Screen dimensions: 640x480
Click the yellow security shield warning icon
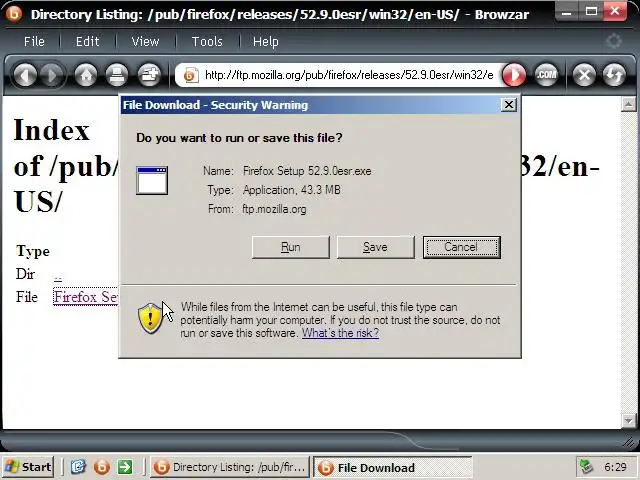point(150,318)
